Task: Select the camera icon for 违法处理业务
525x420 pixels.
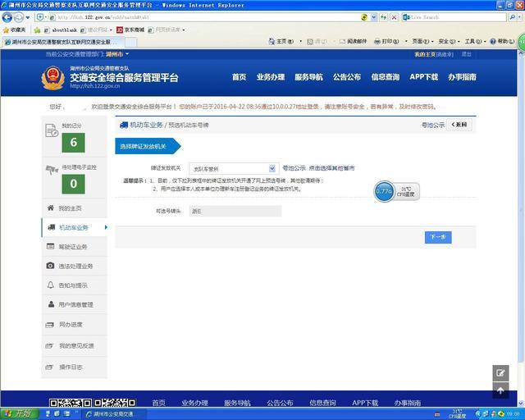Action: click(50, 266)
